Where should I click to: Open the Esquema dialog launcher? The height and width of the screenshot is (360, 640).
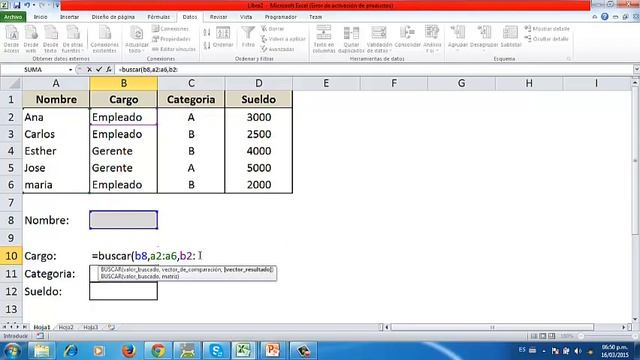click(x=569, y=59)
